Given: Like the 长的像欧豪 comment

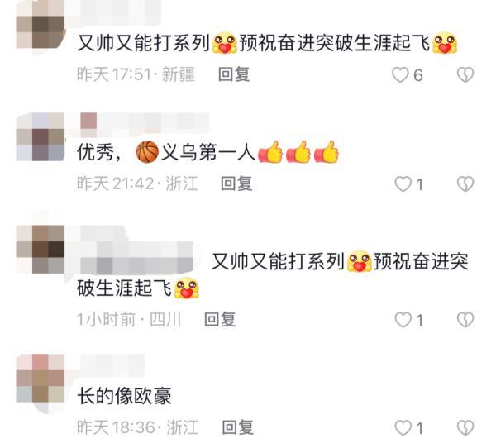Looking at the screenshot, I should coord(403,428).
